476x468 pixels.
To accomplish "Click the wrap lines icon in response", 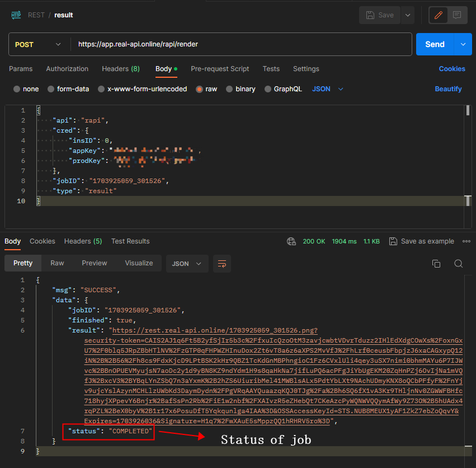I will (222, 263).
